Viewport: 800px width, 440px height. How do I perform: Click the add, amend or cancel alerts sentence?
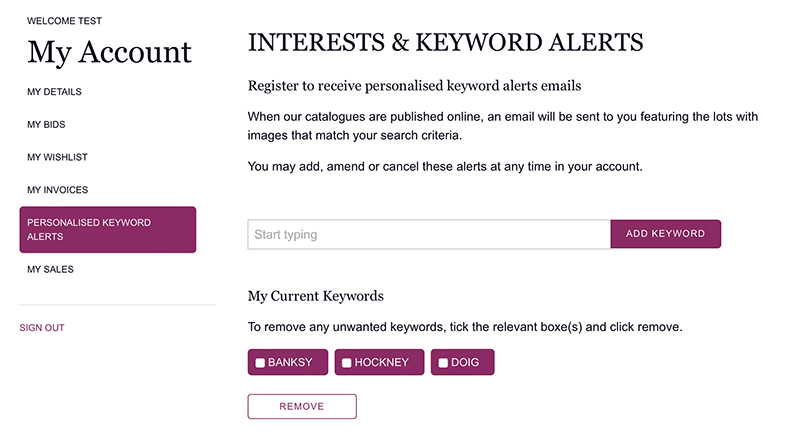pos(445,167)
